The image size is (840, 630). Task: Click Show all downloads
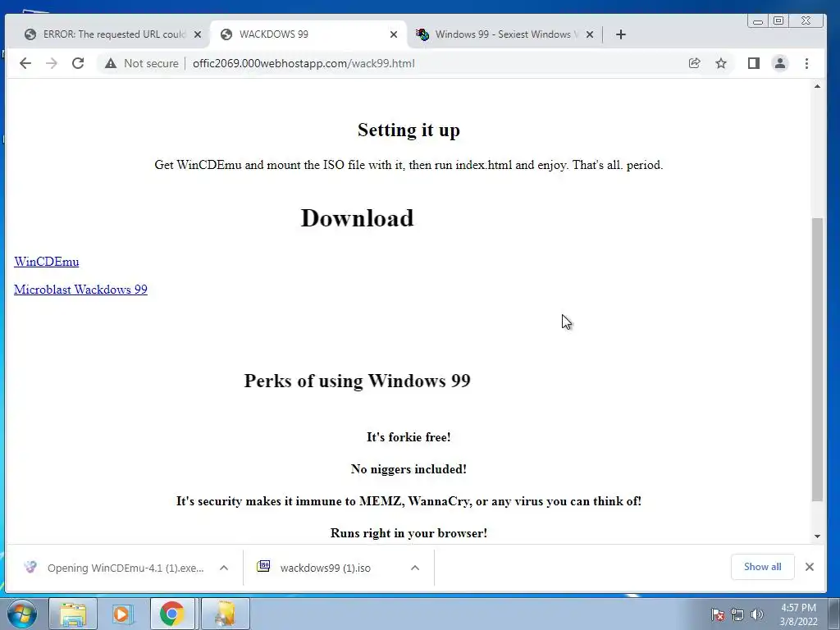762,567
